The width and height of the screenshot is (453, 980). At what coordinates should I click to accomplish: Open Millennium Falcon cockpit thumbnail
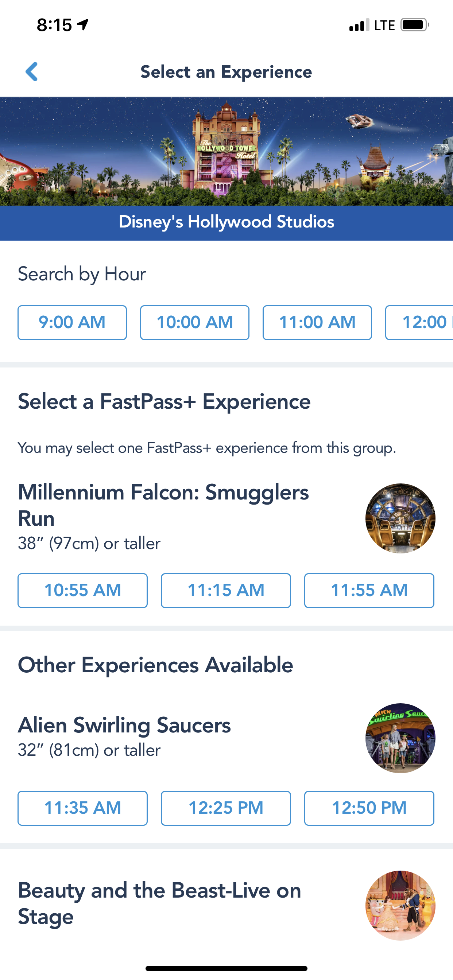click(x=400, y=518)
